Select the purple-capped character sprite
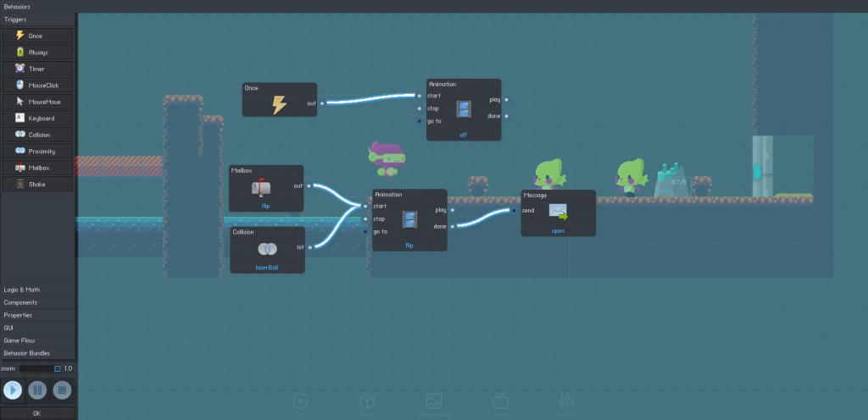Screen dimensions: 868x420 (x=387, y=158)
